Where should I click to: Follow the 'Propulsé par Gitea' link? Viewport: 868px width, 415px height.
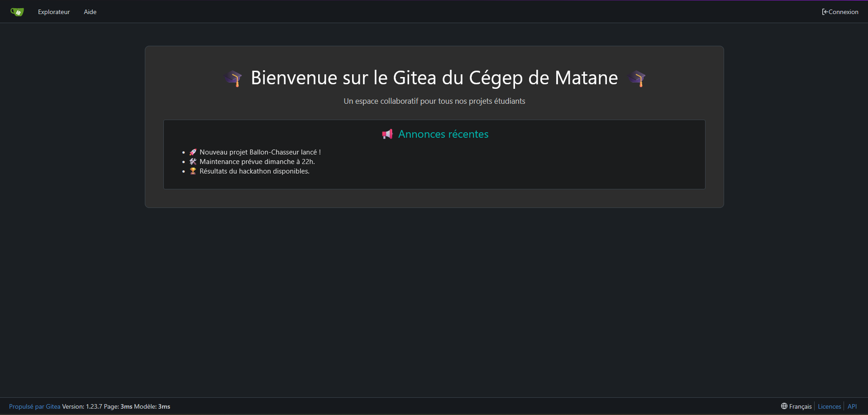34,406
